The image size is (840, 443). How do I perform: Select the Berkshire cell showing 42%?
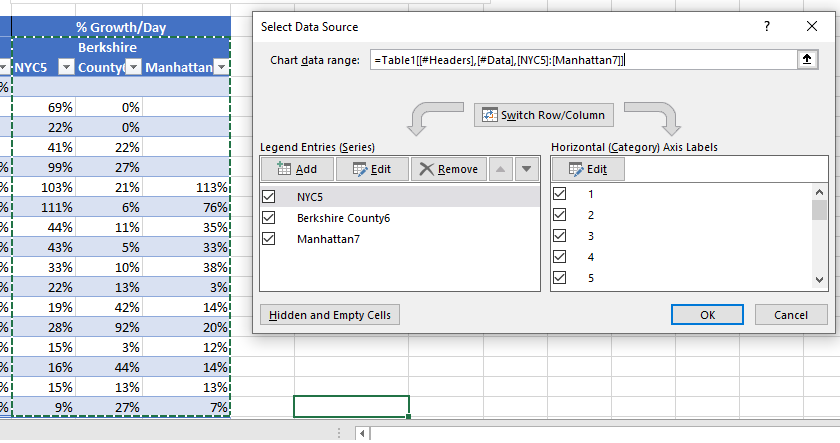point(109,307)
